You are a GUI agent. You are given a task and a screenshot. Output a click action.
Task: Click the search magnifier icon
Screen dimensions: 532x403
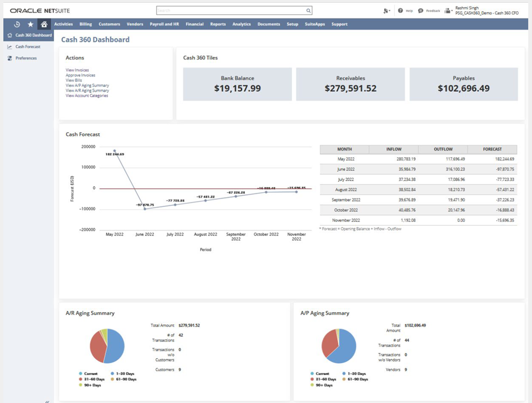(308, 10)
